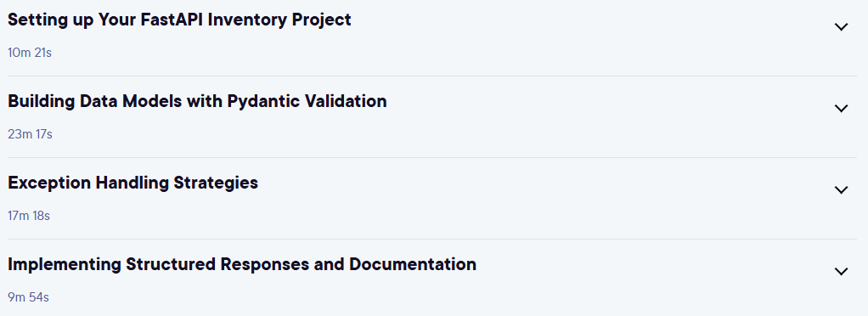This screenshot has width=868, height=316.
Task: Click the 17m 18s duration label
Action: (29, 216)
